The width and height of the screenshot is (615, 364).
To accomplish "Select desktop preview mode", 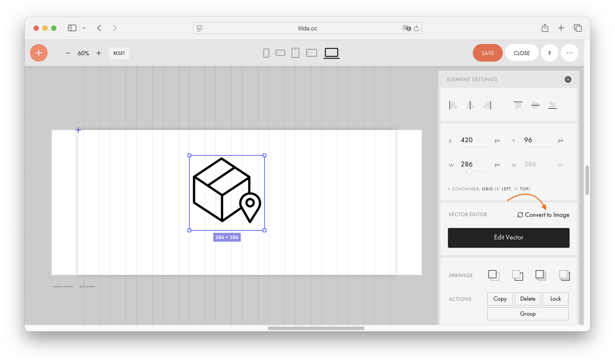I will click(x=331, y=53).
